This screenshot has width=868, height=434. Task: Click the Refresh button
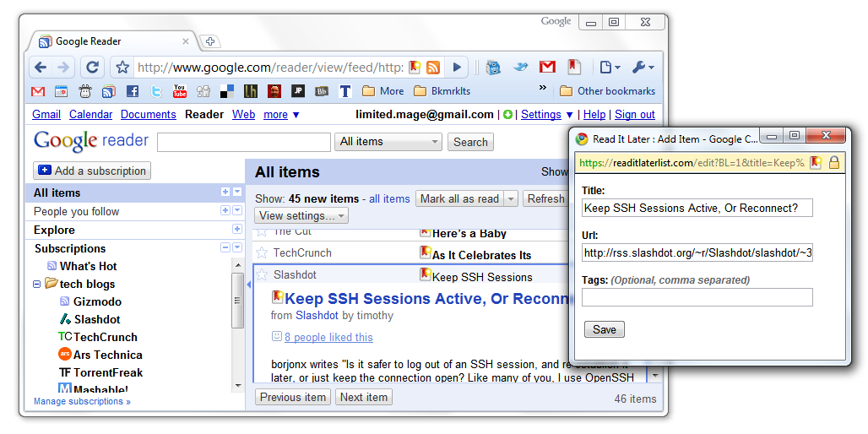[x=545, y=198]
